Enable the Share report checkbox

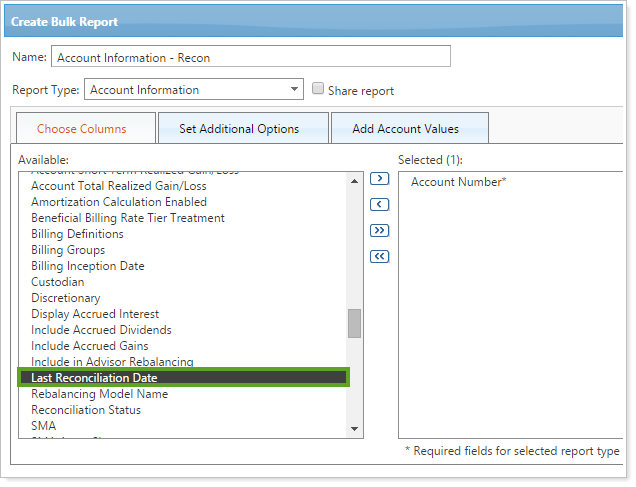319,89
